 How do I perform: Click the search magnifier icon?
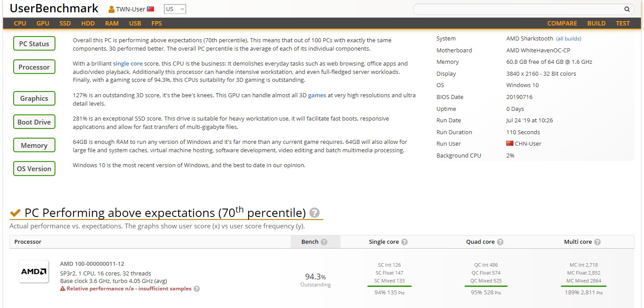pyautogui.click(x=627, y=9)
